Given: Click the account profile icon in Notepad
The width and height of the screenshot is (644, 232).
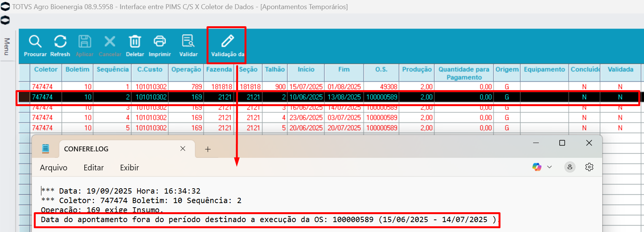Looking at the screenshot, I should click(570, 167).
